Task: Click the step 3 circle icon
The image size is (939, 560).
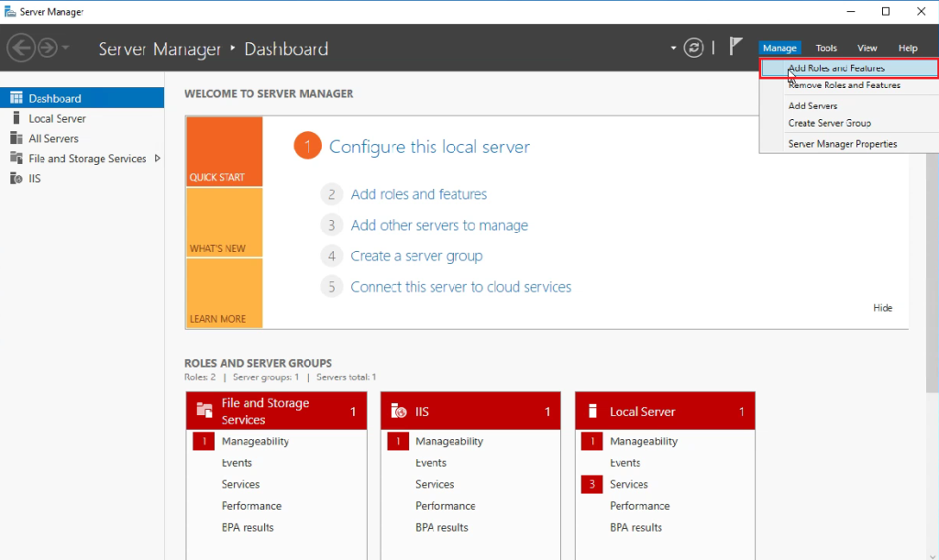Action: [x=331, y=225]
